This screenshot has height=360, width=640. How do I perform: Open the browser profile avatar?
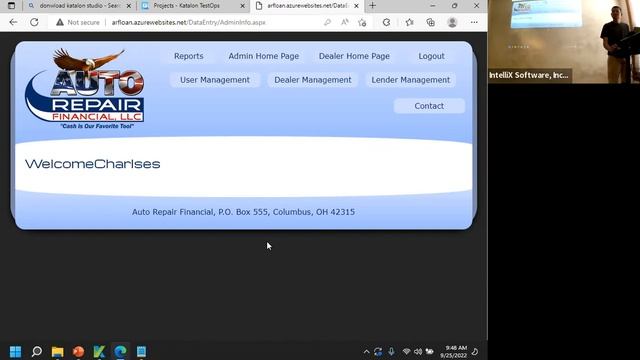tap(452, 22)
